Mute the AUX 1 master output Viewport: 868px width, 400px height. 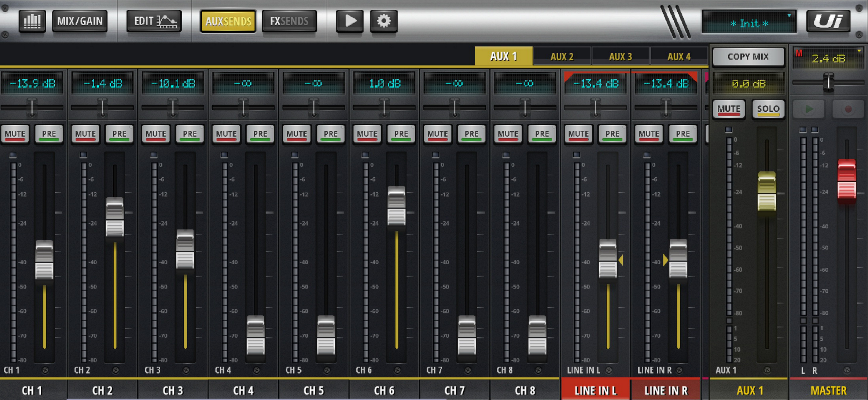(729, 109)
